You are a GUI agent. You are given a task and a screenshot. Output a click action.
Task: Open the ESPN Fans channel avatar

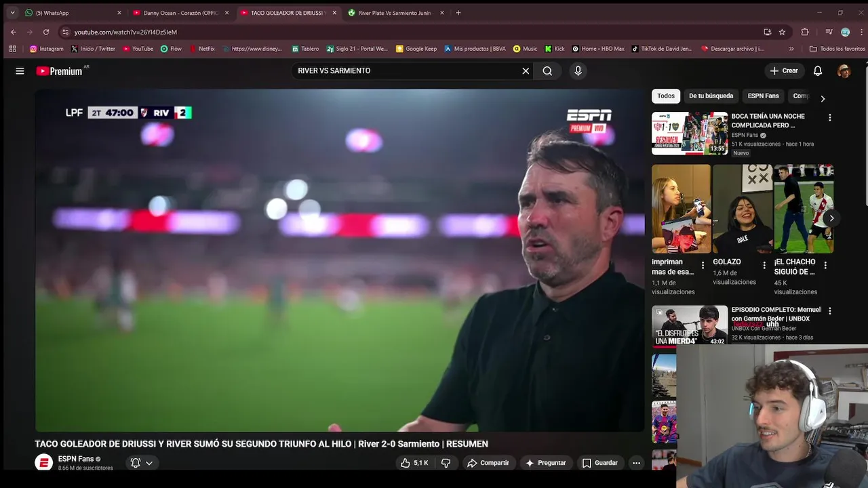pyautogui.click(x=43, y=462)
